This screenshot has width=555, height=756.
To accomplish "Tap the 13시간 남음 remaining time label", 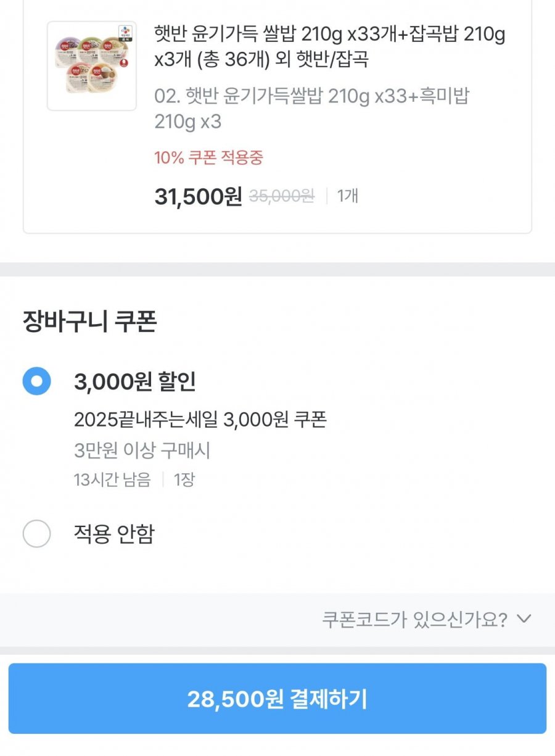I will (x=112, y=480).
